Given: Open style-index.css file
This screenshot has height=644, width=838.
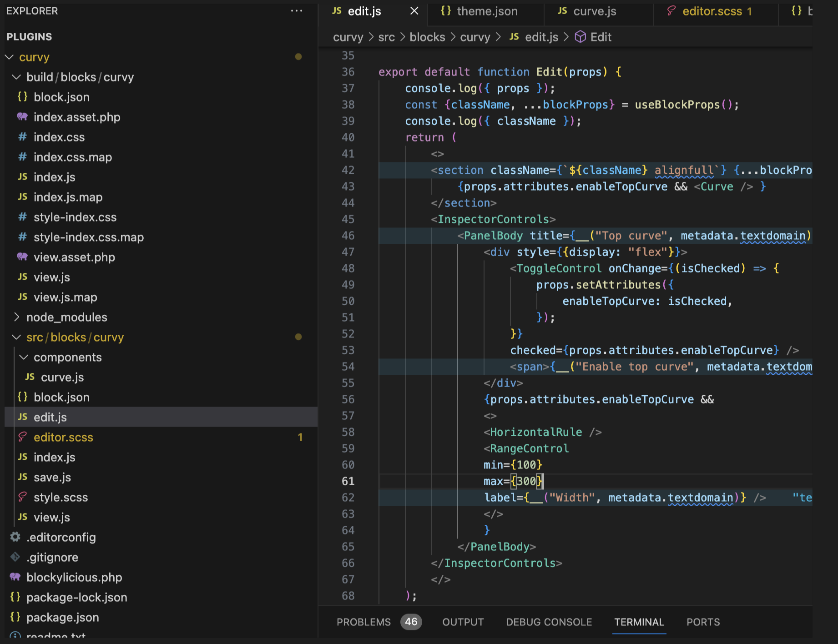Looking at the screenshot, I should (161, 217).
